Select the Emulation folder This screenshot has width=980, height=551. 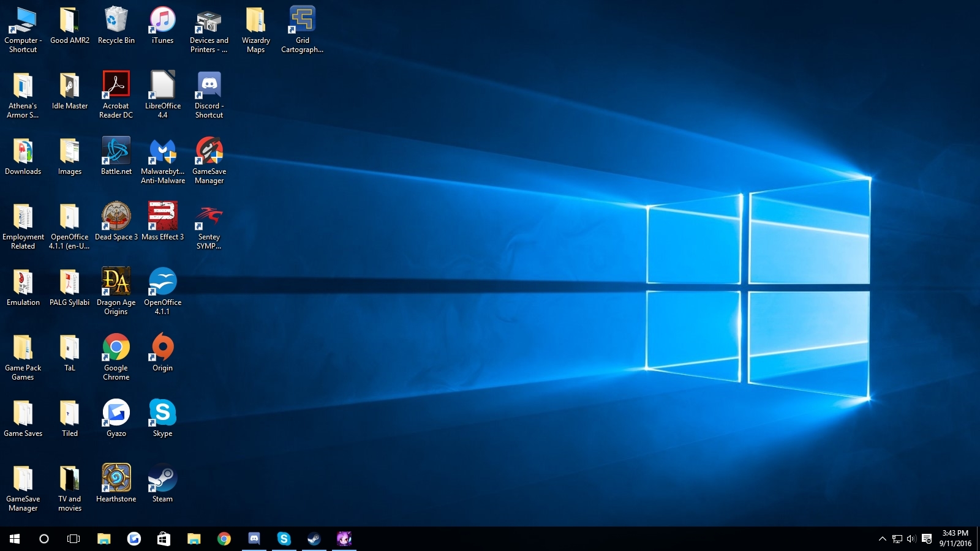point(23,288)
